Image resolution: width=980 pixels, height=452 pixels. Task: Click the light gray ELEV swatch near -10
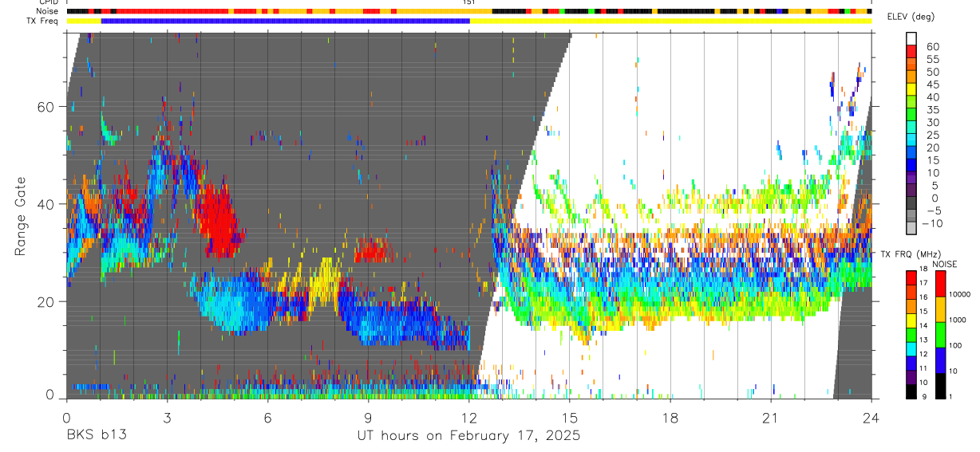[x=911, y=228]
